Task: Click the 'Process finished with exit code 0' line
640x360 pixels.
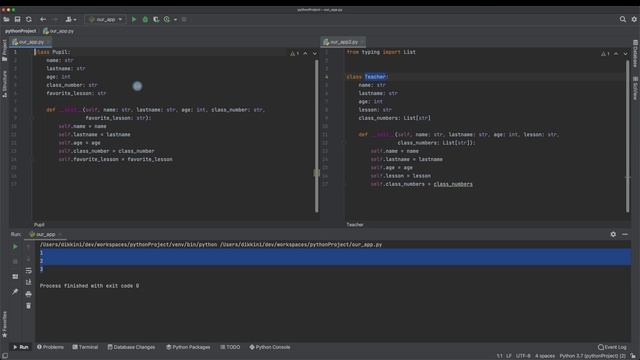Action: pyautogui.click(x=89, y=286)
